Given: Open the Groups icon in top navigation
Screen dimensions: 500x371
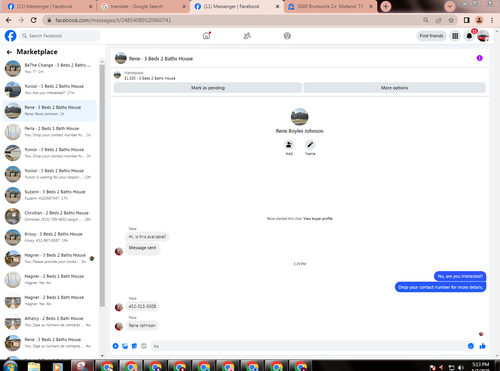Looking at the screenshot, I should pos(287,36).
